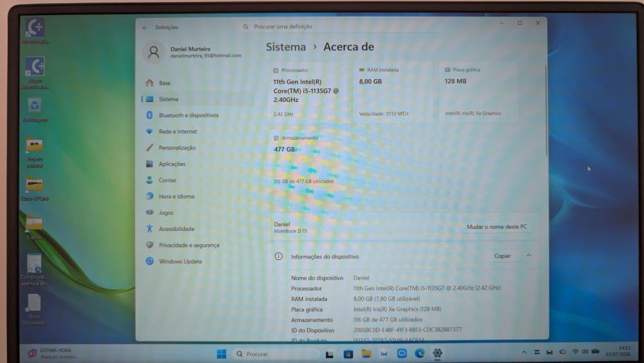This screenshot has width=644, height=363.
Task: Click the Sistema breadcrumb link
Action: 286,47
